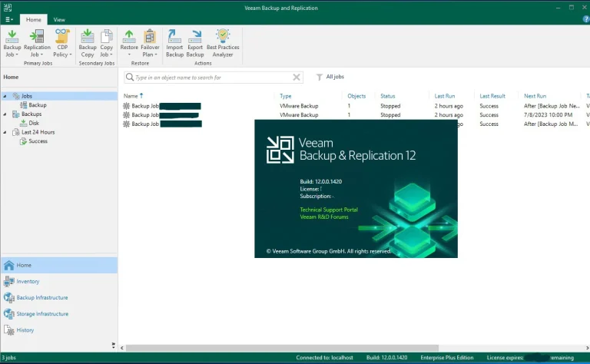Click the All jobs filter funnel icon
This screenshot has height=364, width=590.
319,77
